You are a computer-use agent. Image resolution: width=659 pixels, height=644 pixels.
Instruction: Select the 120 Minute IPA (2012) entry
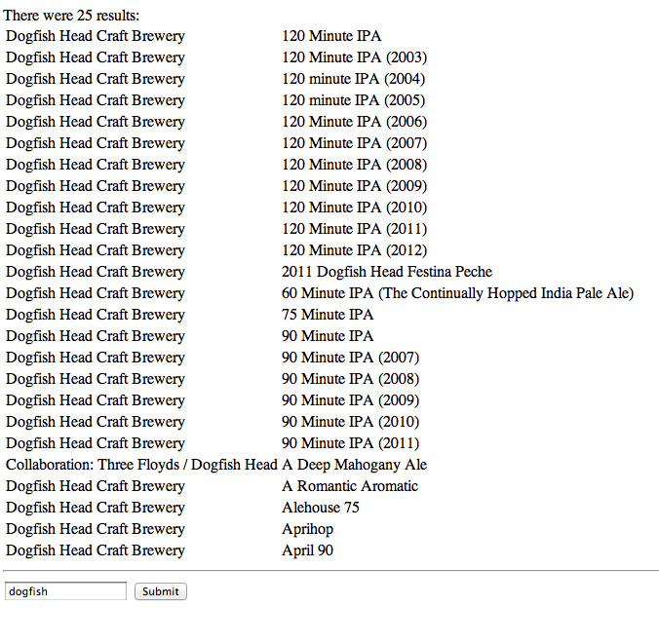coord(354,250)
